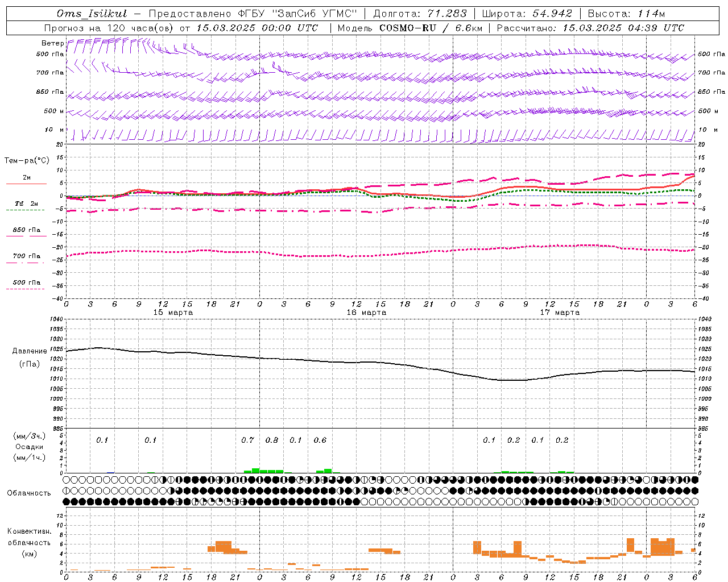Click the 17 марта date label

pos(560,313)
